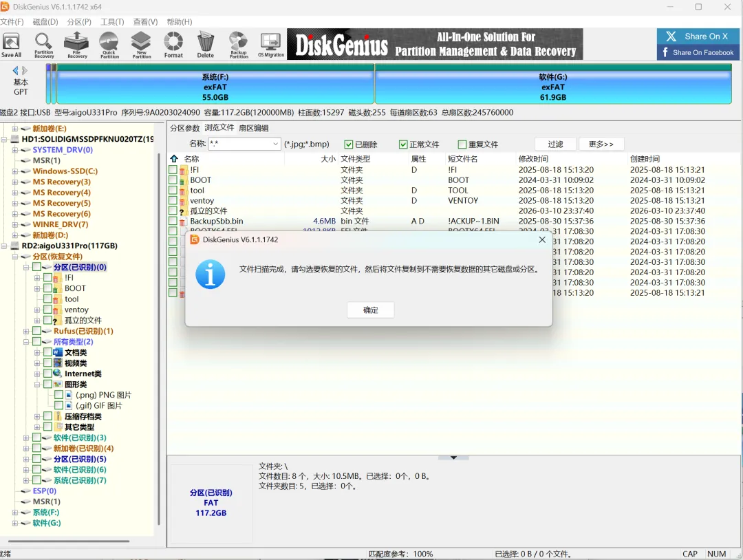
Task: Select the film icon of 视频类
Action: (58, 363)
